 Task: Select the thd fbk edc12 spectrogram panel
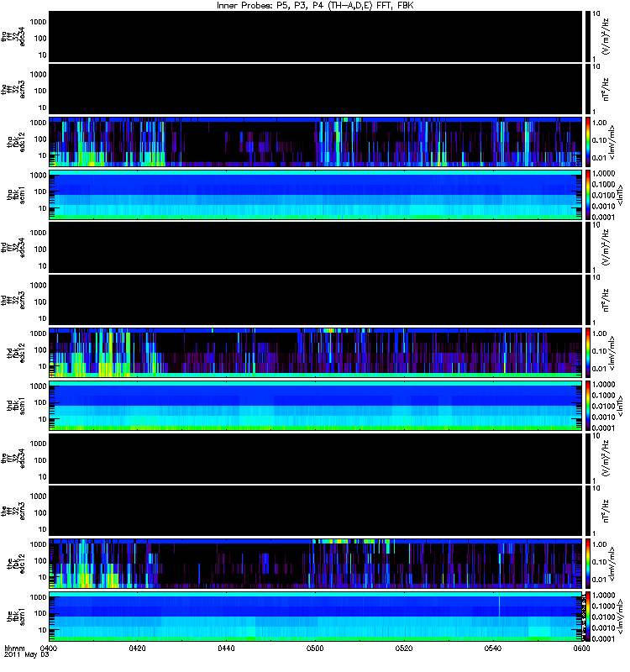316,353
